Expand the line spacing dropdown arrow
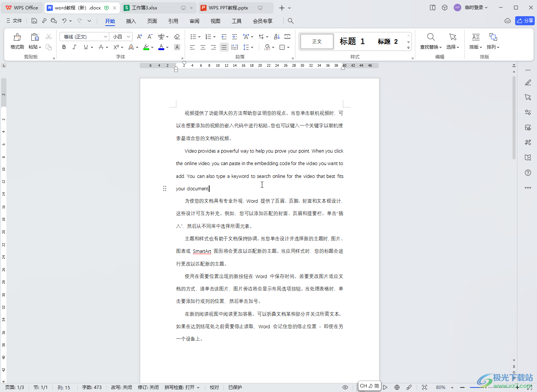The width and height of the screenshot is (537, 392). pyautogui.click(x=252, y=47)
